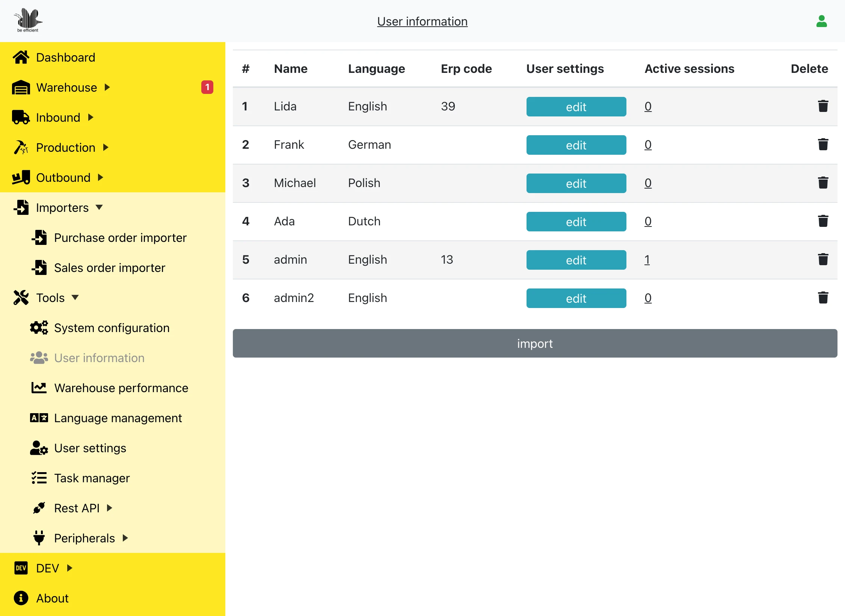Click the be efficient logo
Viewport: 845px width, 616px height.
tap(28, 20)
